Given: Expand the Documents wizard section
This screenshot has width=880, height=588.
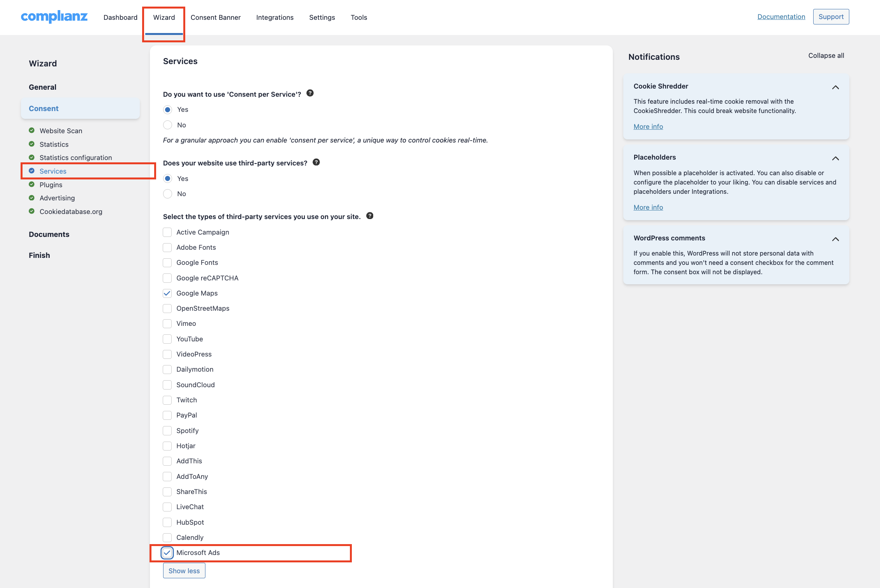Looking at the screenshot, I should click(49, 234).
